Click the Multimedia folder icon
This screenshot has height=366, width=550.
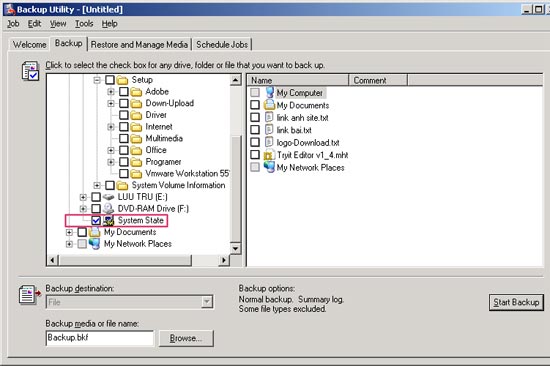click(136, 139)
